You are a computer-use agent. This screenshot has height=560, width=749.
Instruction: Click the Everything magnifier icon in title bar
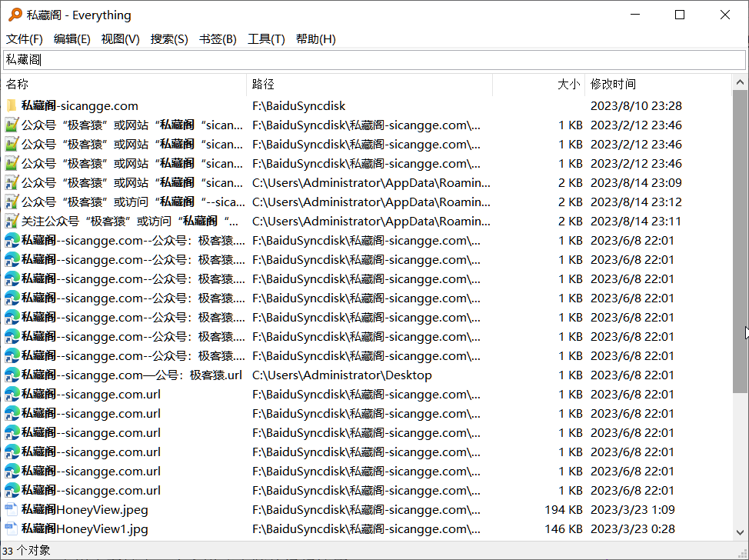(x=15, y=15)
